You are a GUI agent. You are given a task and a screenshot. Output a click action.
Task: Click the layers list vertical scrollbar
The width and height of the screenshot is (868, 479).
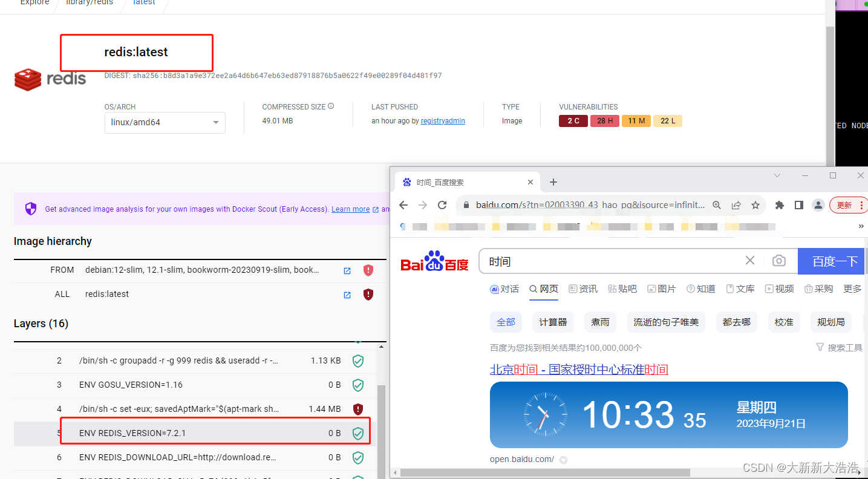pos(381,432)
